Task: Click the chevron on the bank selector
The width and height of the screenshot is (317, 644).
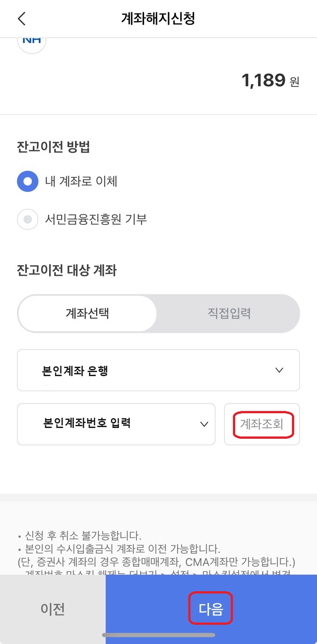Action: pos(279,370)
